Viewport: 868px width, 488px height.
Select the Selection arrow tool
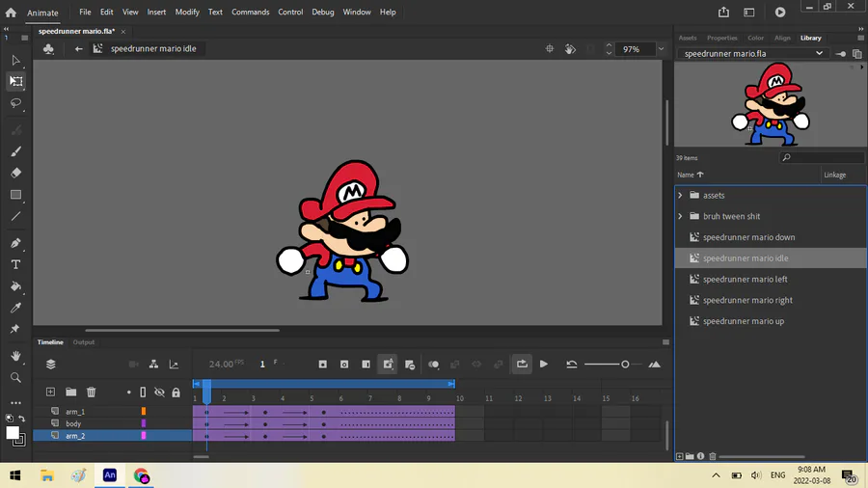coord(15,60)
